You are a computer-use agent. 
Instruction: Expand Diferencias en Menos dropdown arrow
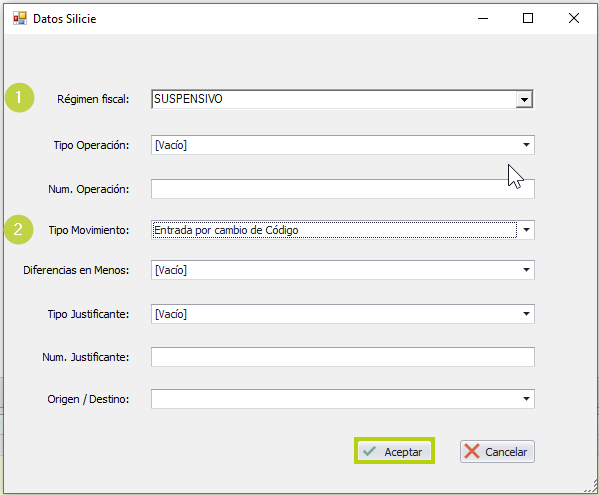click(526, 270)
